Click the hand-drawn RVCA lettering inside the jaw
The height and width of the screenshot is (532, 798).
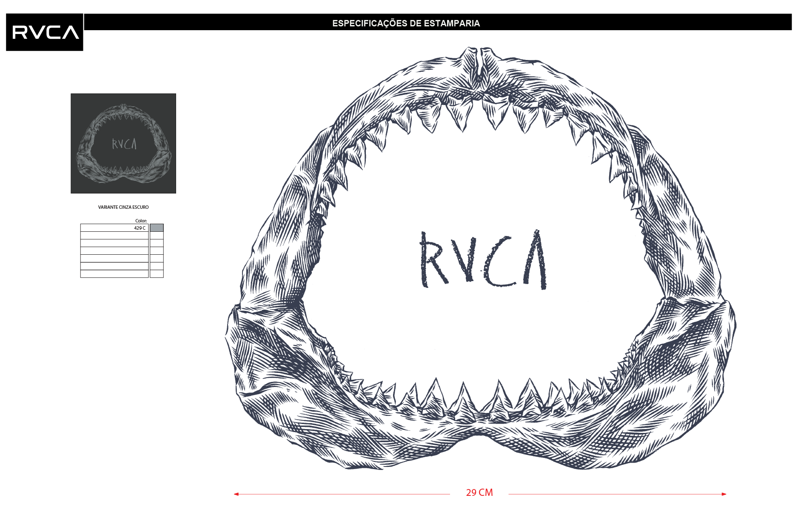[483, 259]
